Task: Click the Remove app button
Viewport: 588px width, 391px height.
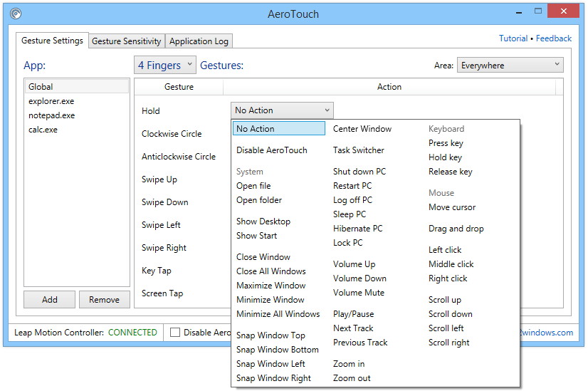Action: [x=104, y=299]
